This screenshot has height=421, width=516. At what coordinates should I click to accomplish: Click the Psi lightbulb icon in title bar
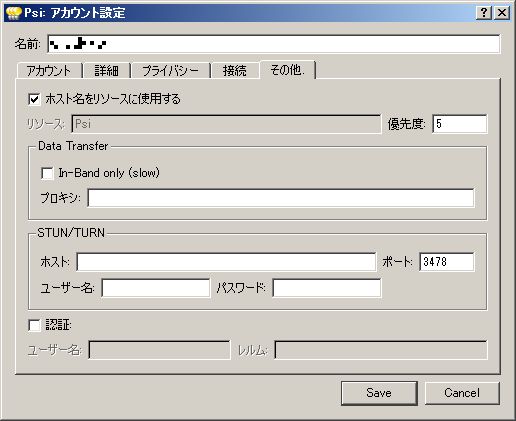[14, 13]
